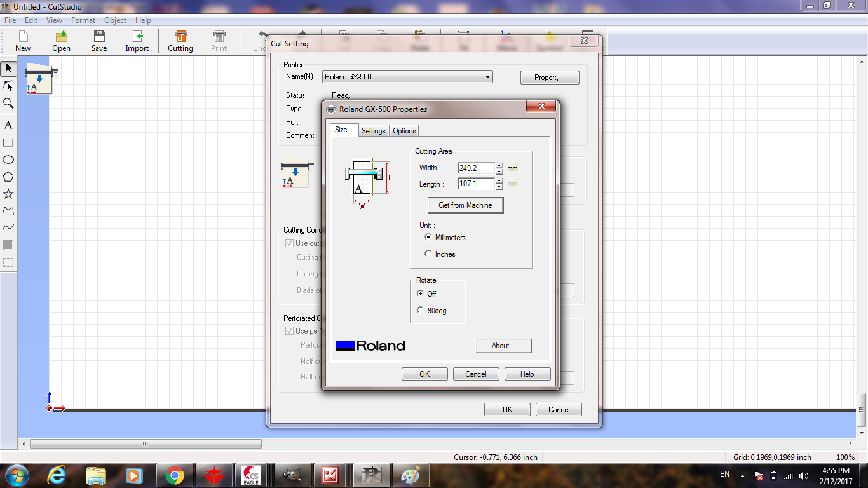Viewport: 868px width, 488px height.
Task: Click the volume icon in system tray
Action: coord(804,475)
